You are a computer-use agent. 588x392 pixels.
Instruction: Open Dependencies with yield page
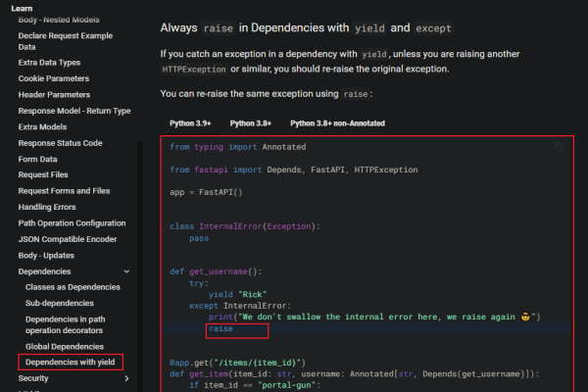coord(71,363)
